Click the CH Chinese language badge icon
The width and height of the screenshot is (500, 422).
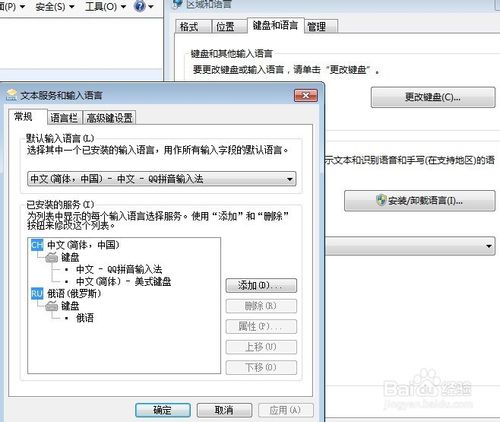tap(37, 245)
